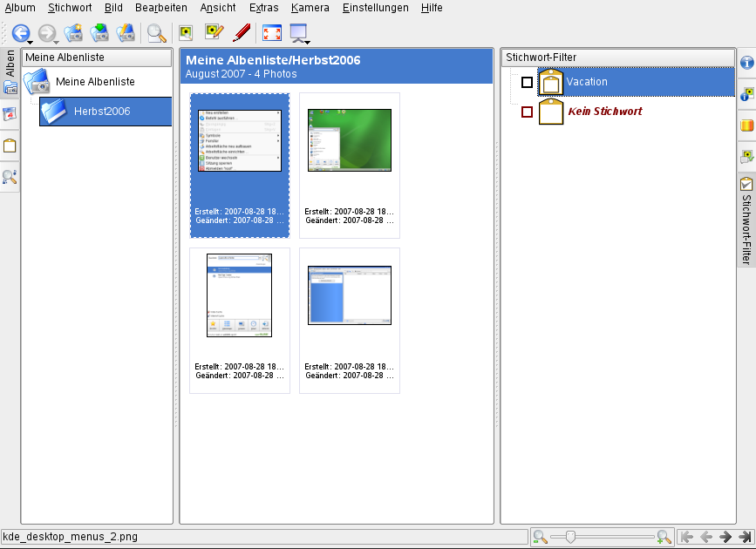Open the Hilfe menu
Viewport: 756px width, 549px height.
(x=432, y=8)
